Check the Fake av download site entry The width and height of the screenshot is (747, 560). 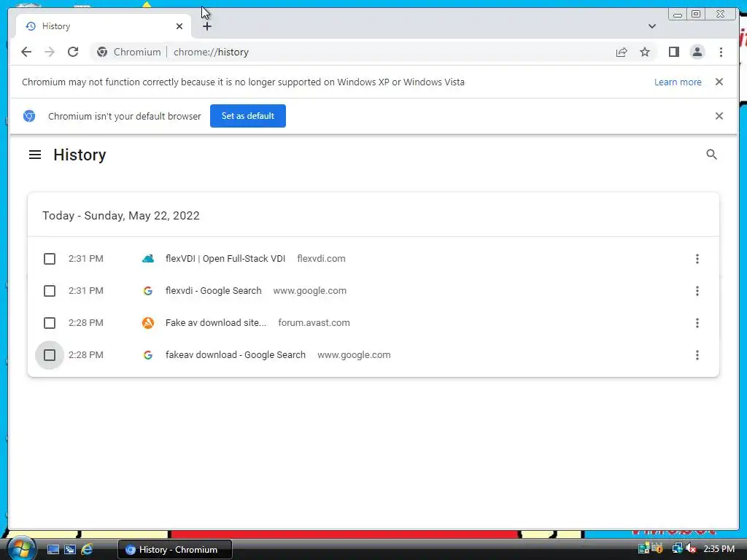pos(50,323)
